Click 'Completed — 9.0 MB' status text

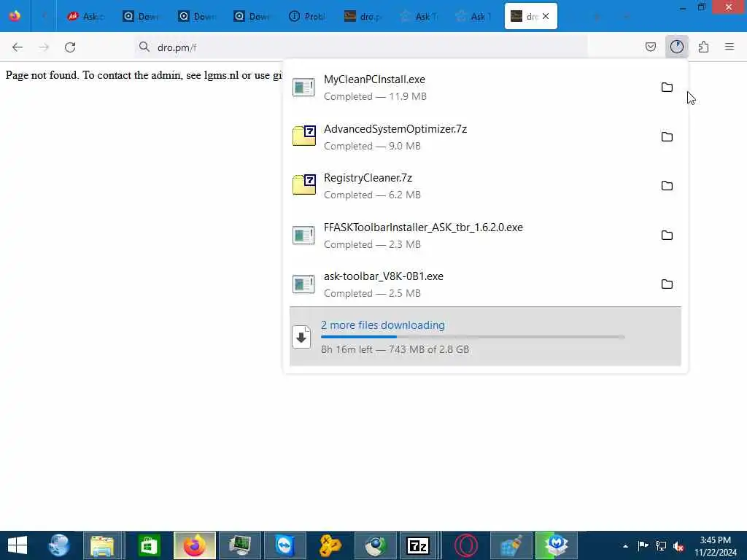point(372,146)
